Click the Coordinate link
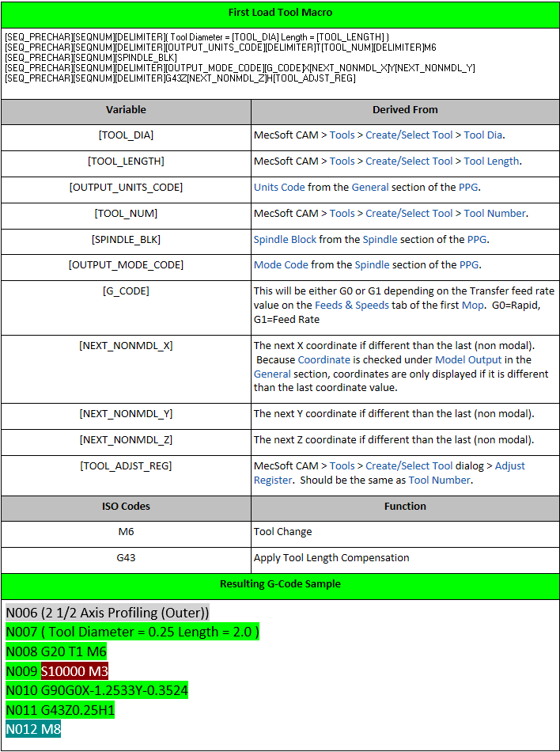The image size is (560, 752). 324,359
